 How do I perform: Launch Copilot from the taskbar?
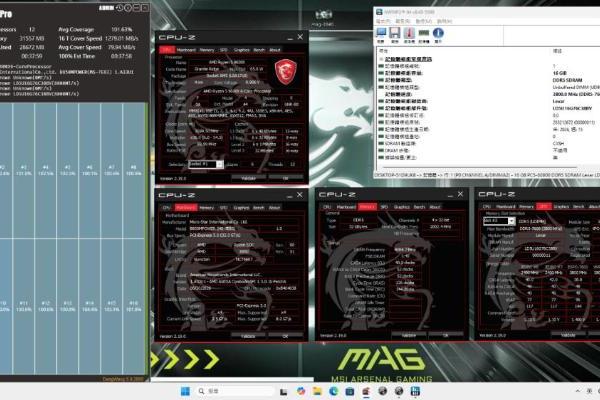(x=301, y=391)
